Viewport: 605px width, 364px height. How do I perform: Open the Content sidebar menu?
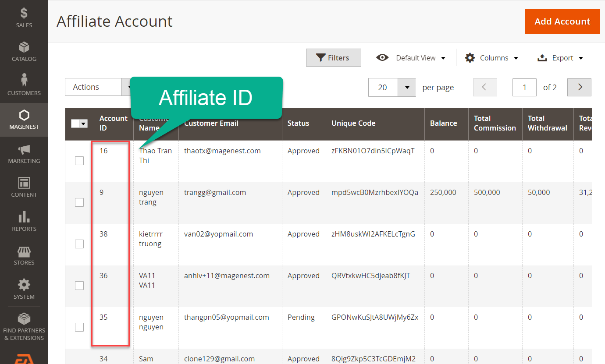pos(24,187)
